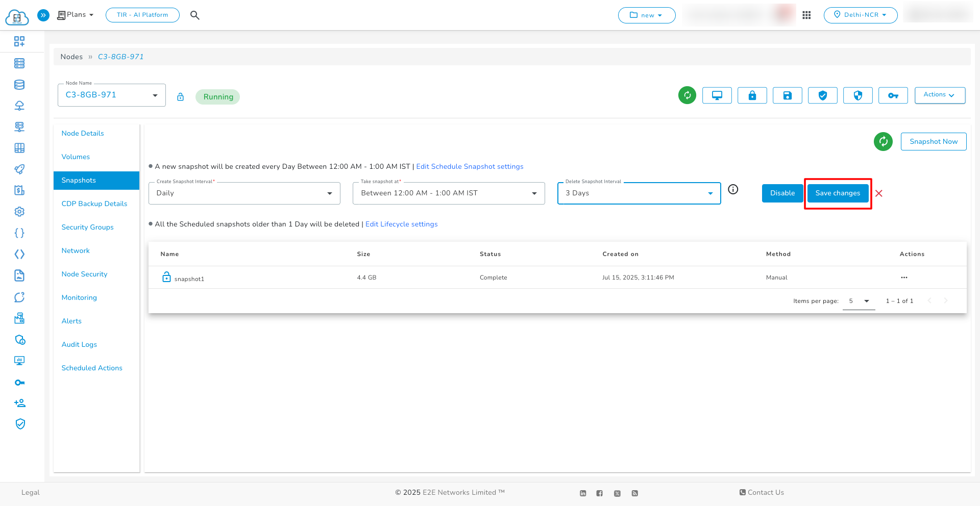The image size is (980, 506).
Task: Open billing via the sidebar invoice icon
Action: click(x=19, y=190)
